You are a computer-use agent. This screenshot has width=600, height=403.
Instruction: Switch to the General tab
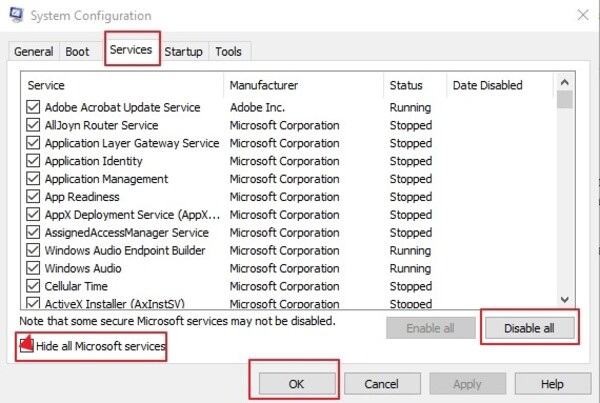coord(34,52)
